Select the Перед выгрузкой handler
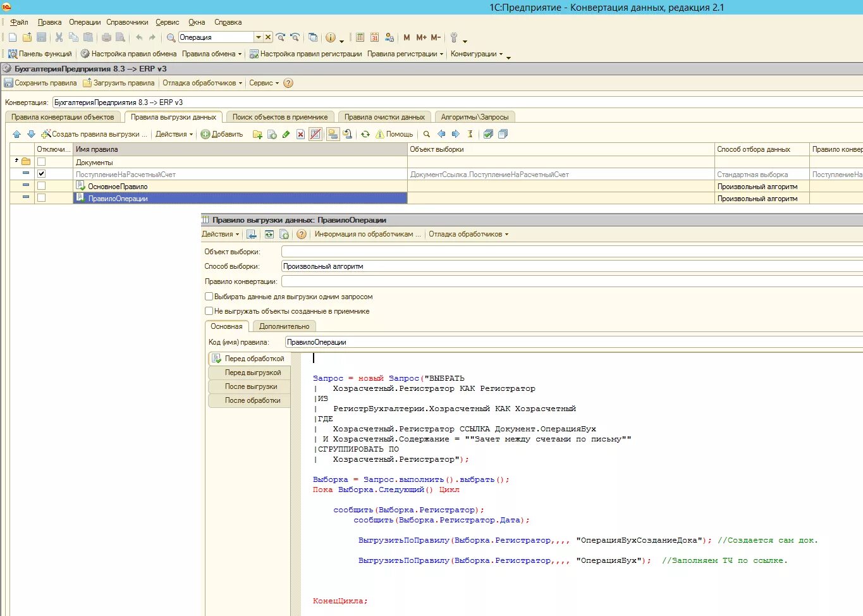This screenshot has width=863, height=616. coord(250,373)
